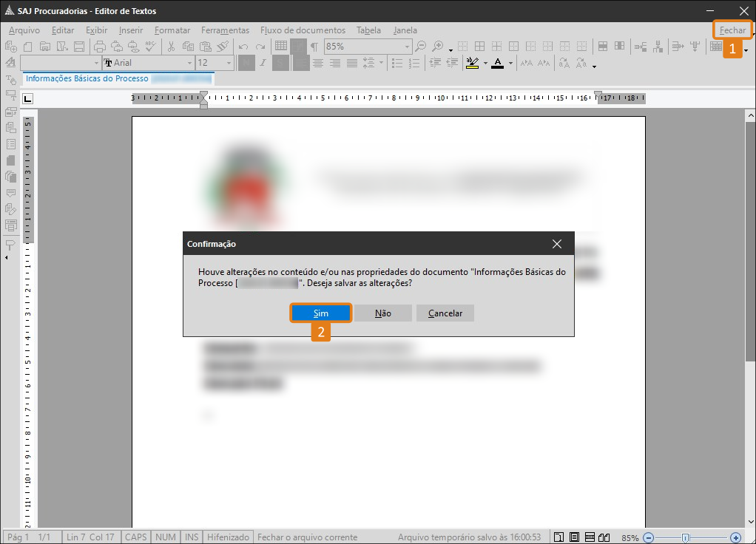The height and width of the screenshot is (544, 756).
Task: Click the spell check ABC icon
Action: coord(151,47)
